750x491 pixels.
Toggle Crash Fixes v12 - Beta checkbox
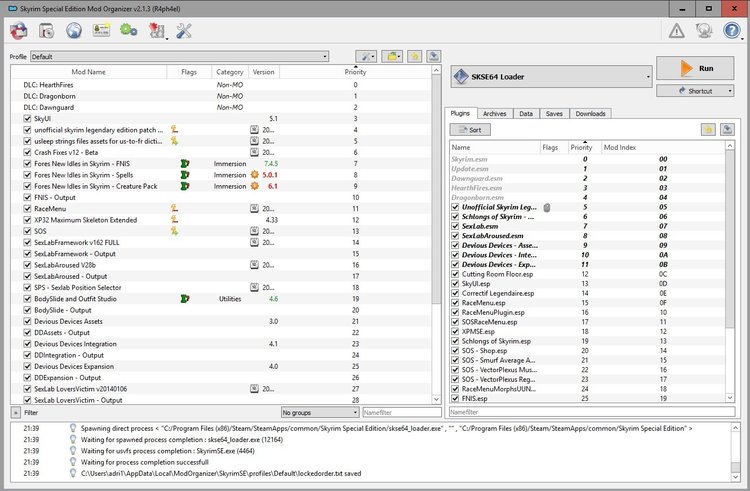click(27, 153)
